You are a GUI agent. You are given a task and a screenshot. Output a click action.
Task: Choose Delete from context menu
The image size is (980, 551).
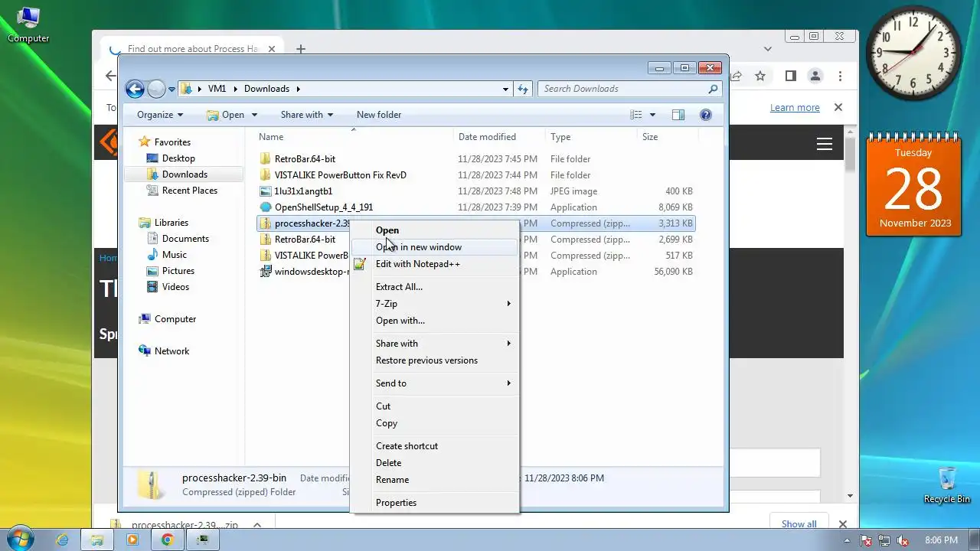click(x=434, y=463)
